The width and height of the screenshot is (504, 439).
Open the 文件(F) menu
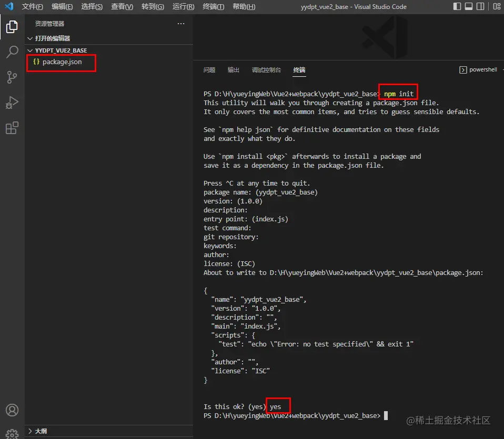32,6
